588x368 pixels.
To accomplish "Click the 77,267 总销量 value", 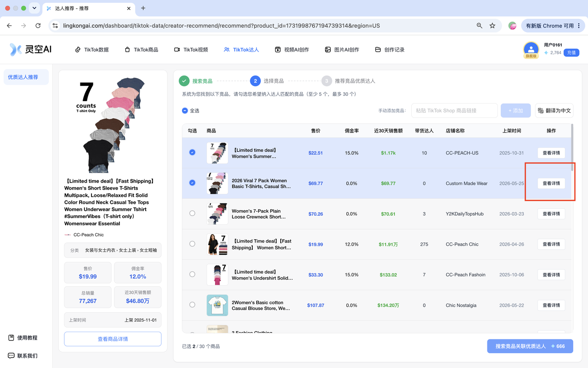I will pyautogui.click(x=88, y=301).
